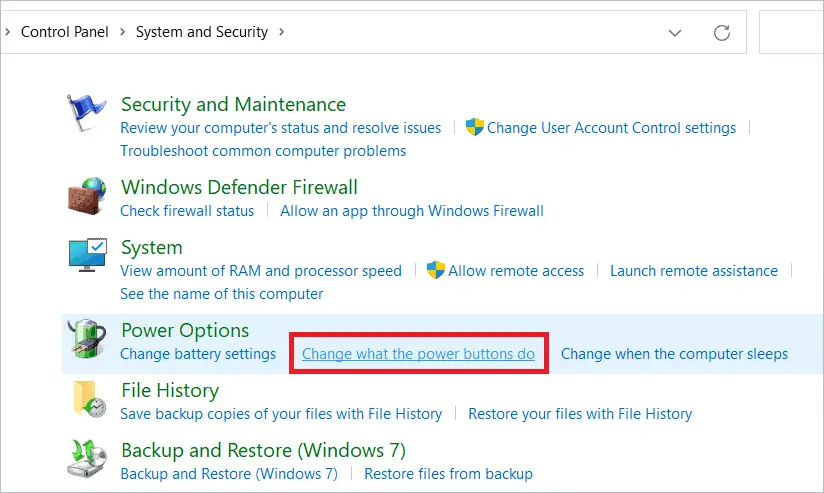824x493 pixels.
Task: Open Security and Maintenance heading
Action: point(233,104)
